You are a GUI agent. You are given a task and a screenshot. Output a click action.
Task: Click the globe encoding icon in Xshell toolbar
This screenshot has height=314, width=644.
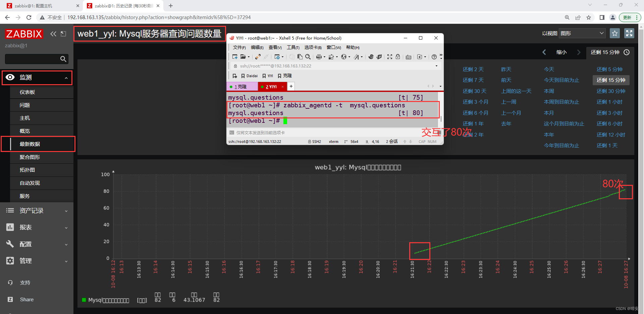344,57
